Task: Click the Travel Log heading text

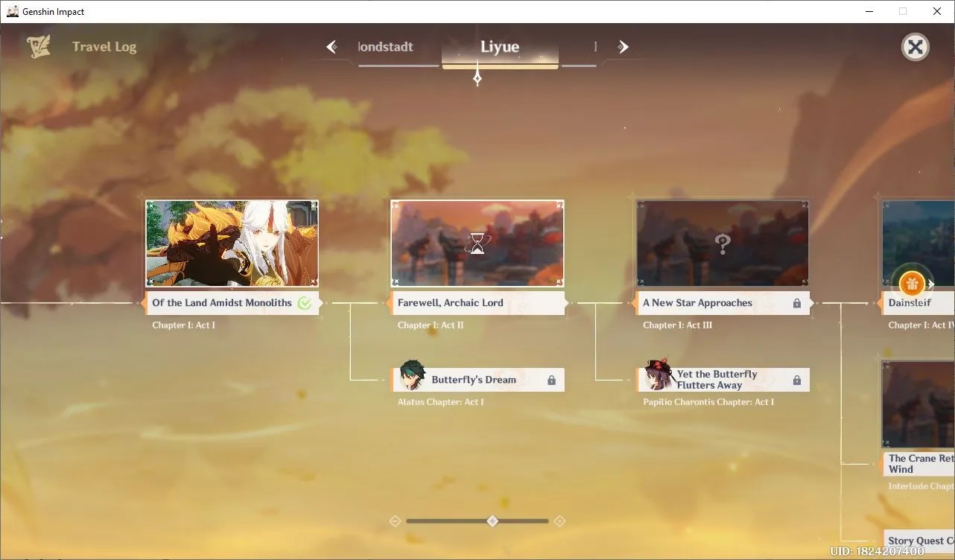Action: (x=104, y=47)
